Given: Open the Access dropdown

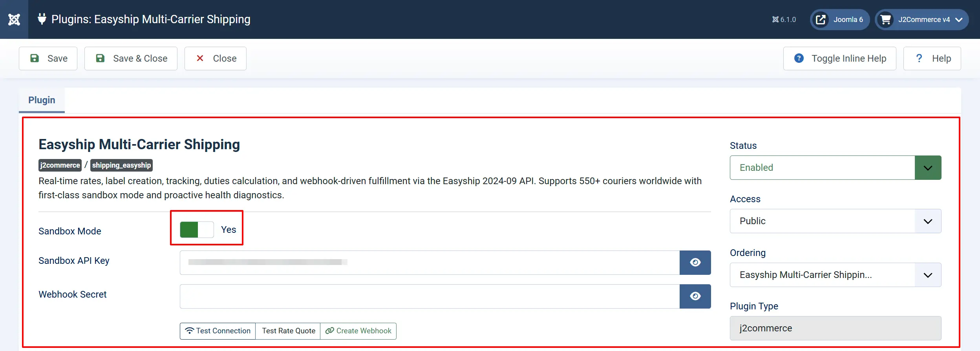Looking at the screenshot, I should (836, 221).
